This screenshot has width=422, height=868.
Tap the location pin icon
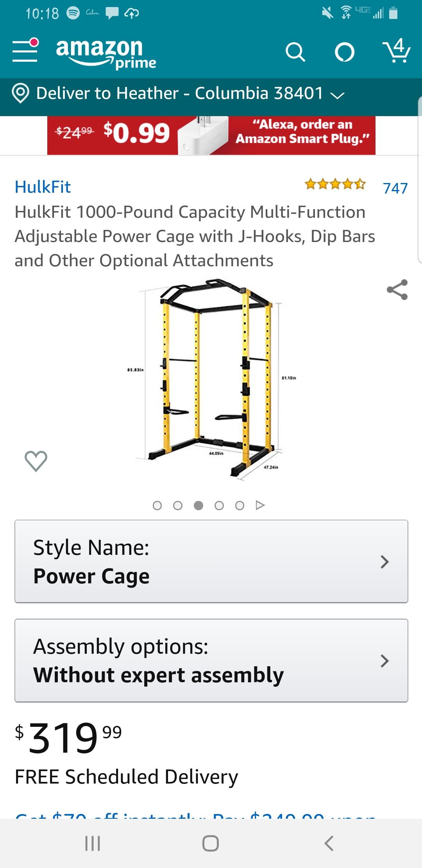coord(21,93)
